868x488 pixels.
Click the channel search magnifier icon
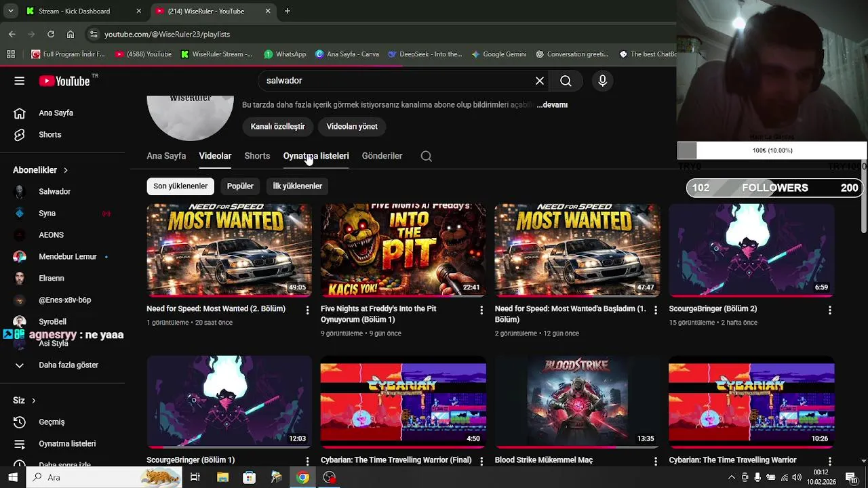(x=427, y=156)
